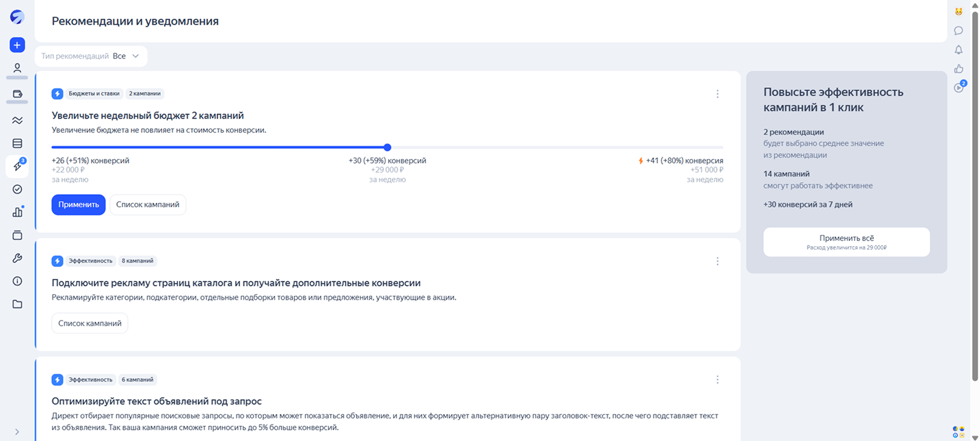Screen dimensions: 980x441
Task: Open the play video icon with badge
Action: click(x=960, y=87)
